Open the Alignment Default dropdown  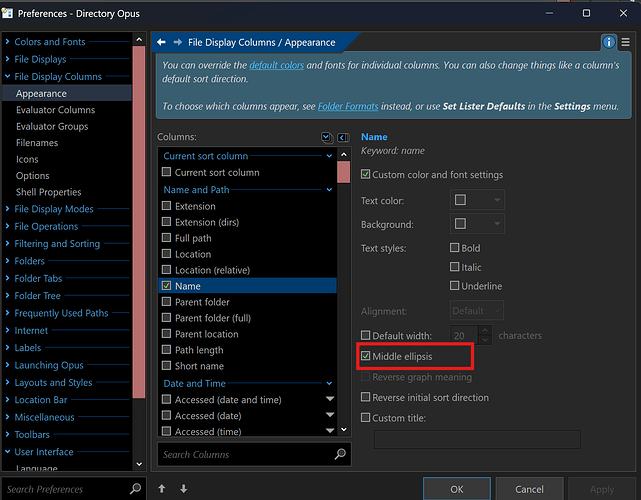(477, 311)
